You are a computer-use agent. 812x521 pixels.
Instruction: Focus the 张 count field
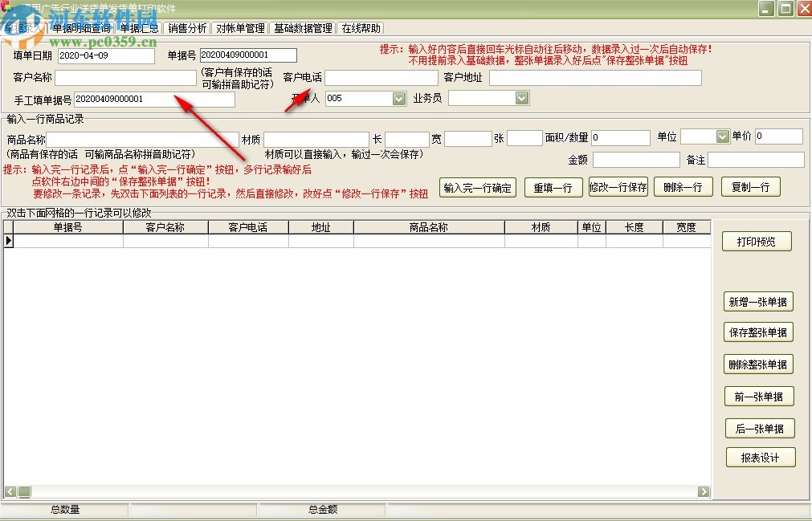524,138
